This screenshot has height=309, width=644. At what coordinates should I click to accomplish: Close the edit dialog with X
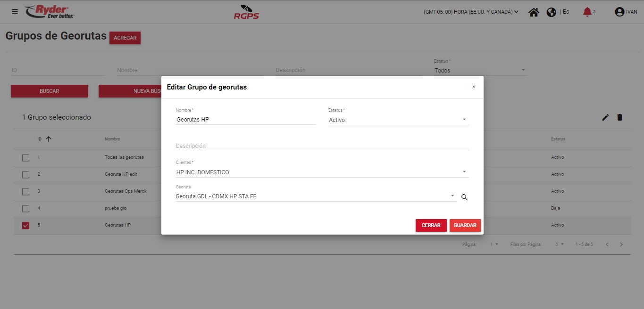(473, 87)
